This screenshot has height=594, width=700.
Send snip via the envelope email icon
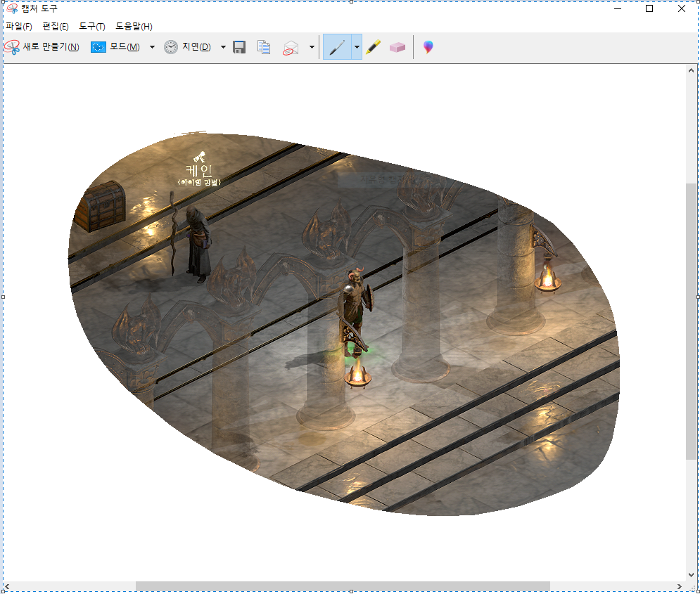291,47
